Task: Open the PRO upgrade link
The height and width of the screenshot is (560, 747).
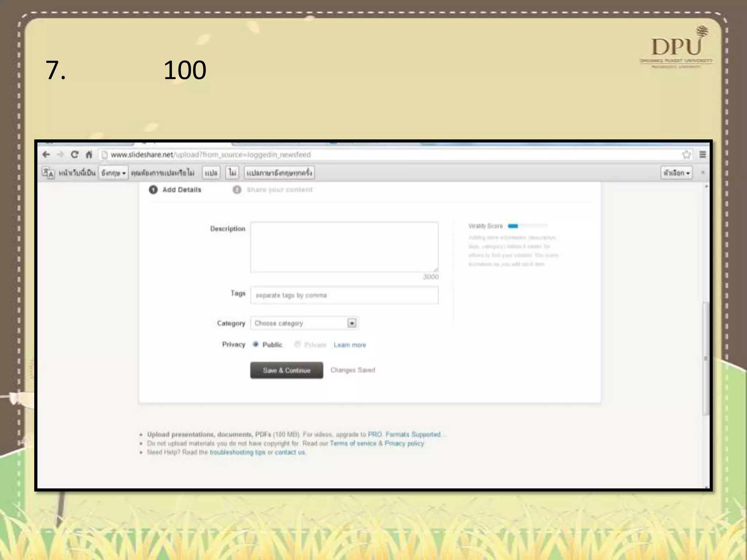Action: [375, 434]
